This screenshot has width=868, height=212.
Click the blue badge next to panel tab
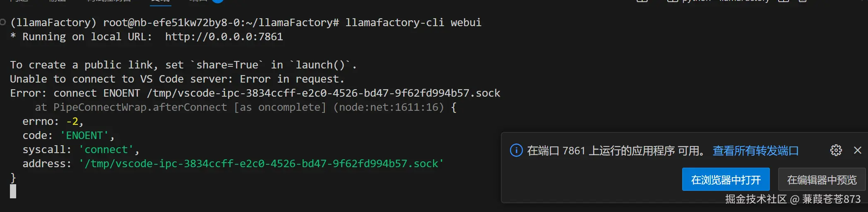point(218,1)
